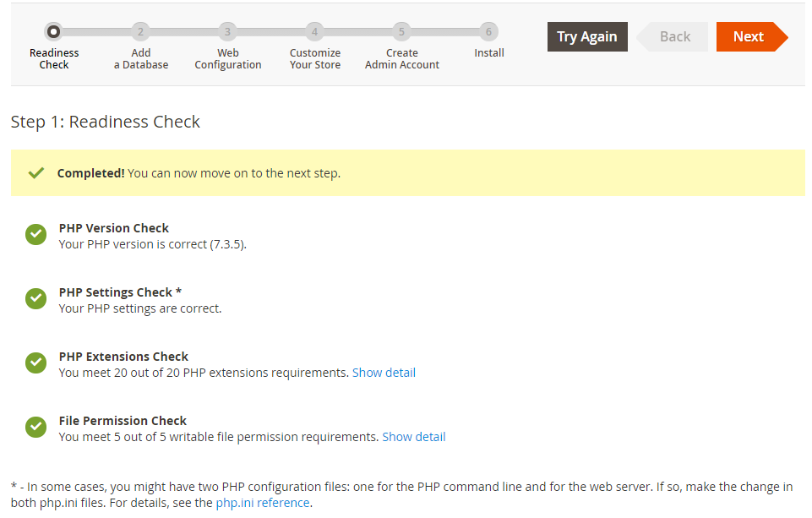
Task: Click the Completed banner checkmark icon
Action: [x=35, y=173]
